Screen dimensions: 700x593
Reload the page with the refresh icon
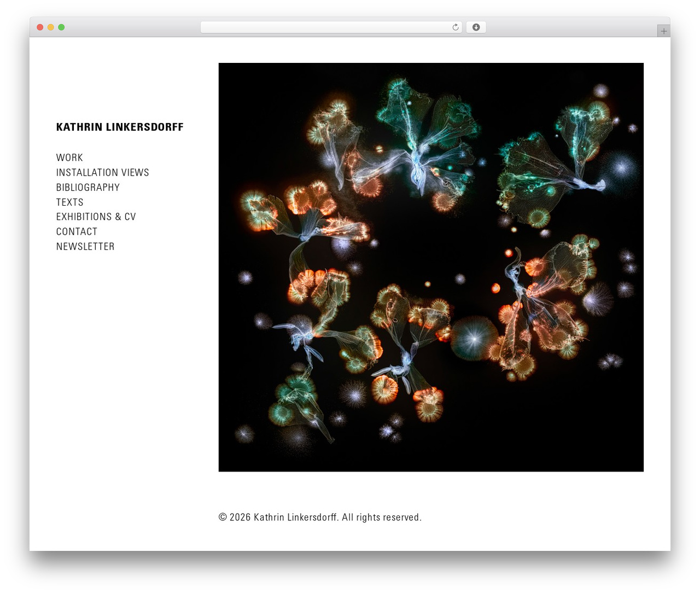click(455, 27)
